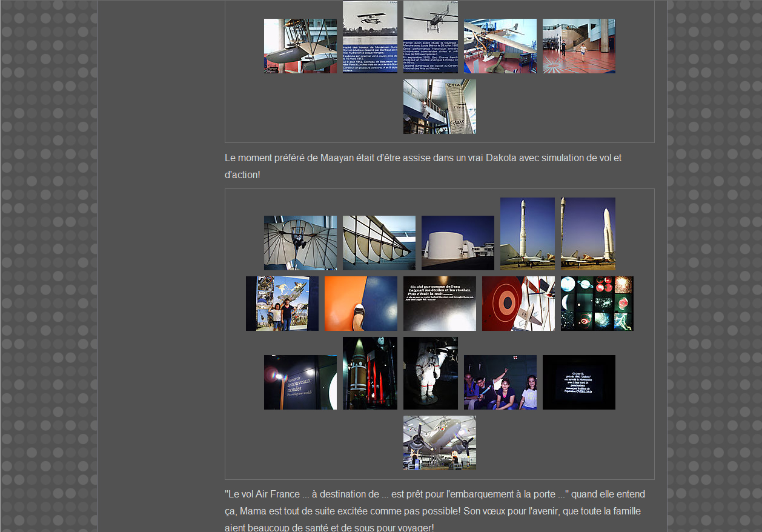This screenshot has height=532, width=762.
Task: Open the astronaut spacesuit photo thumbnail
Action: click(x=430, y=373)
